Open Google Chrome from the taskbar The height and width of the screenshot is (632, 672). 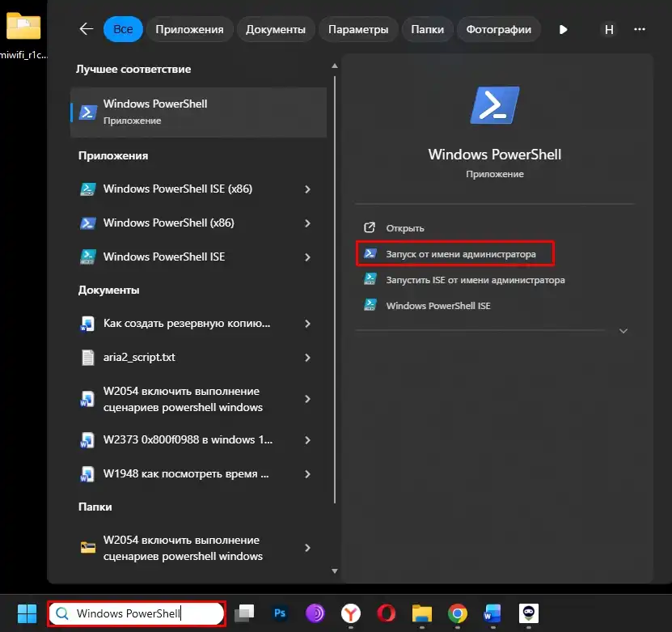pos(457,613)
